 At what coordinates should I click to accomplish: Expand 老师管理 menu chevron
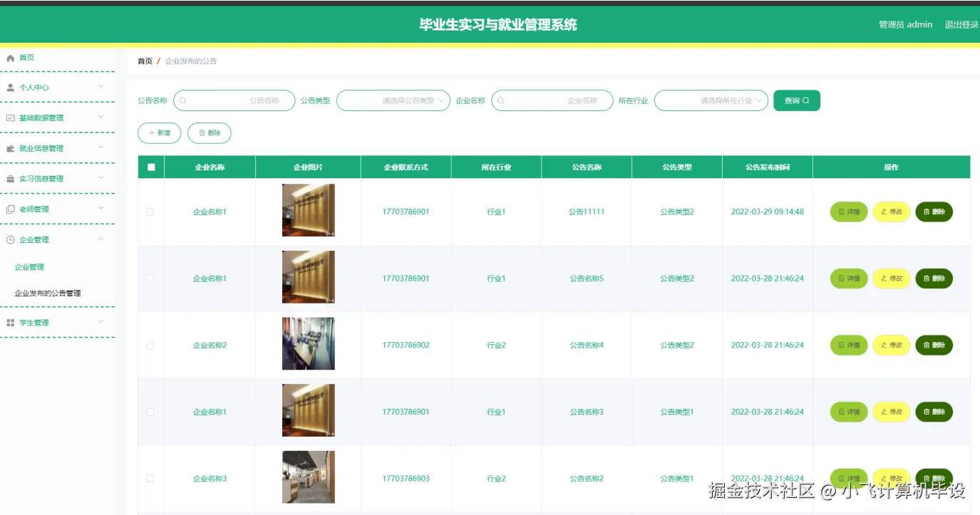pos(100,208)
